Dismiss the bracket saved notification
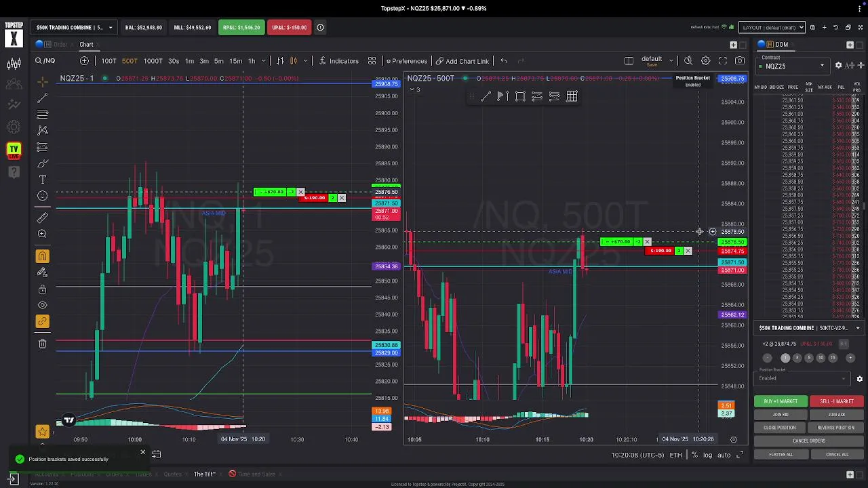Viewport: 868px width, 488px height. pos(142,452)
